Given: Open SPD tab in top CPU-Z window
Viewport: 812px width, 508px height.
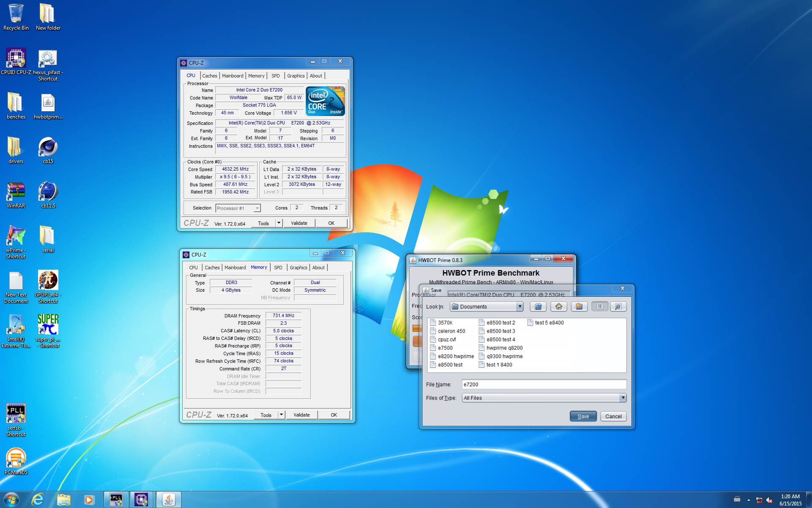Looking at the screenshot, I should pos(276,76).
